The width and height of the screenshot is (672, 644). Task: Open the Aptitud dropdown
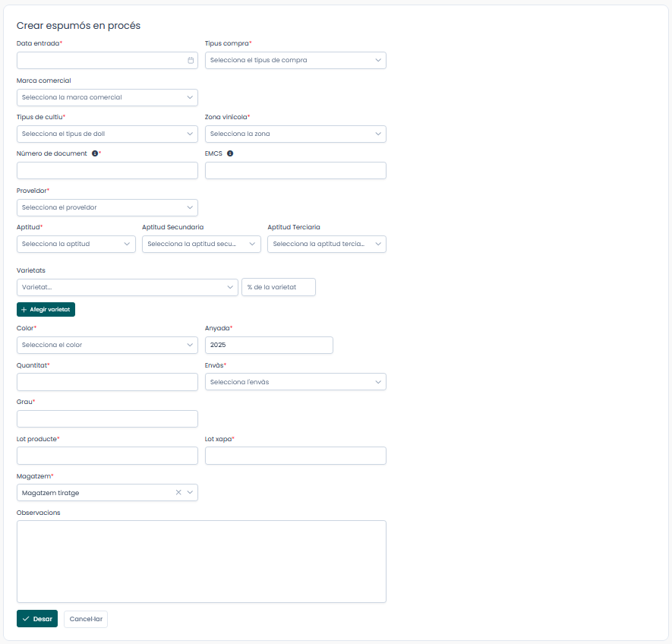[x=76, y=244]
